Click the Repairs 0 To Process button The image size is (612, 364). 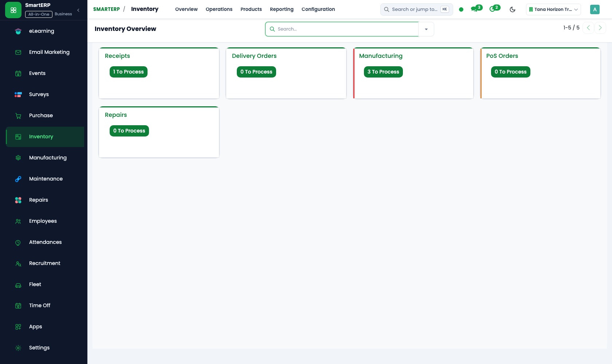tap(129, 131)
